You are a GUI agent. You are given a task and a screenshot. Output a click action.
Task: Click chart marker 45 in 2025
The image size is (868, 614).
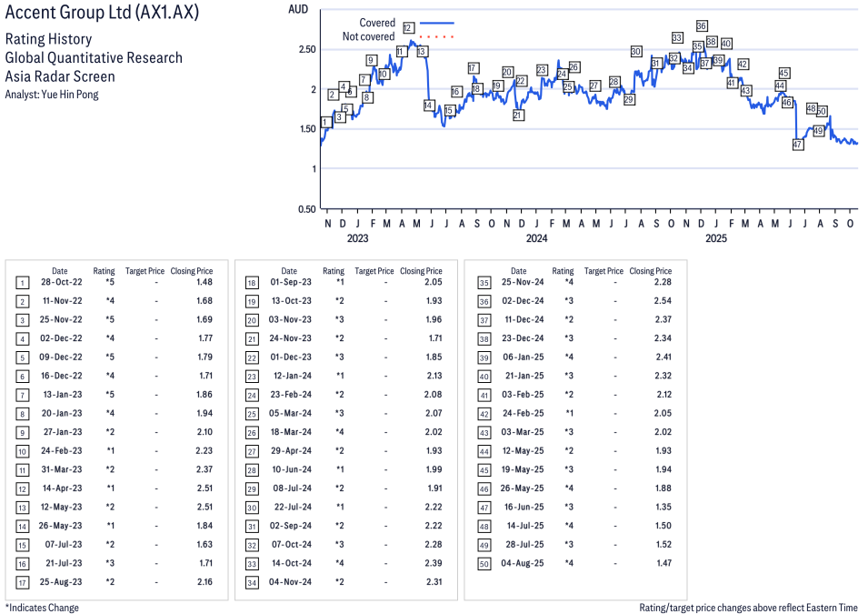[784, 73]
